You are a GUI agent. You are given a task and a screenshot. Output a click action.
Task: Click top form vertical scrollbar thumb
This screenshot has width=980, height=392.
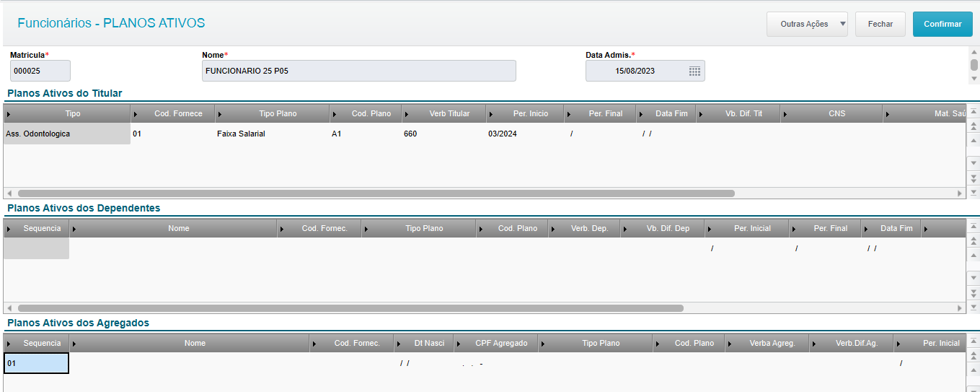974,65
